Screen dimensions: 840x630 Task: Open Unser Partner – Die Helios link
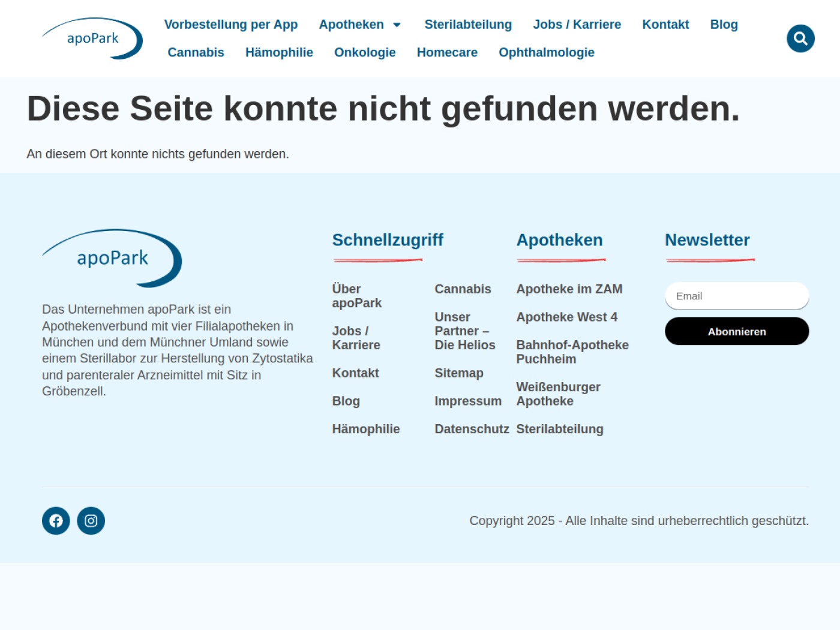click(x=465, y=331)
